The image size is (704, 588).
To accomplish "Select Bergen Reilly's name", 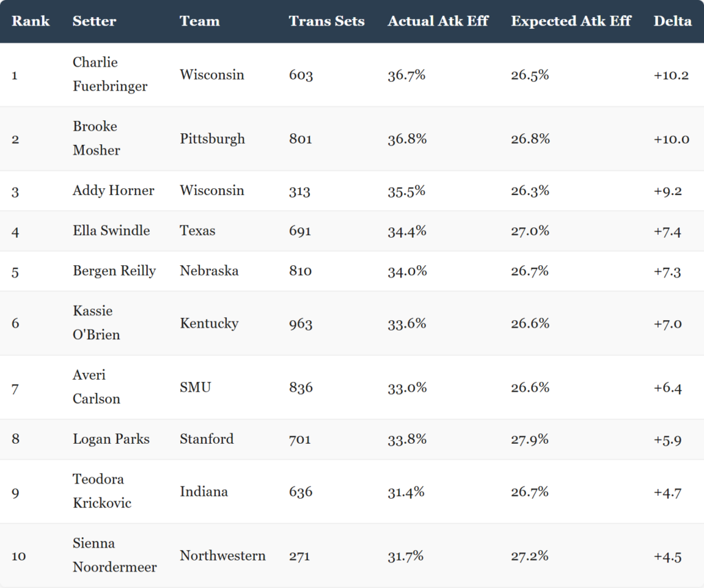I will pyautogui.click(x=115, y=271).
